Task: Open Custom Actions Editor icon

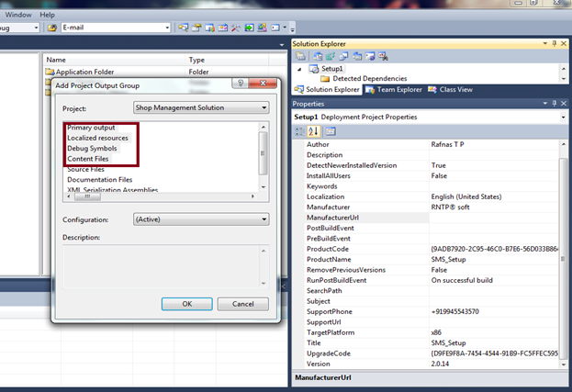Action: (370, 56)
